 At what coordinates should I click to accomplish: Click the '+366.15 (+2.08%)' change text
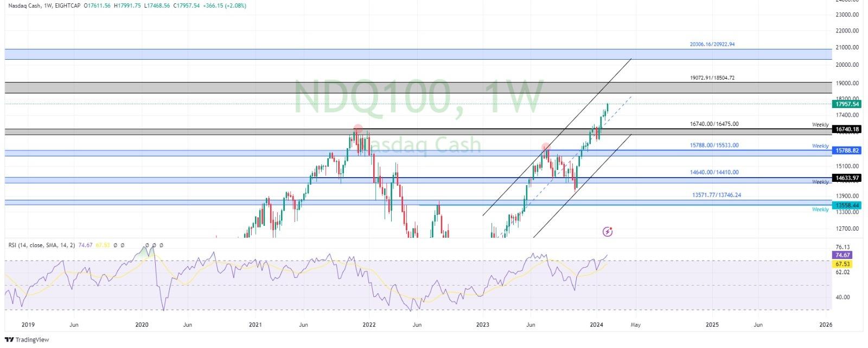tap(225, 6)
